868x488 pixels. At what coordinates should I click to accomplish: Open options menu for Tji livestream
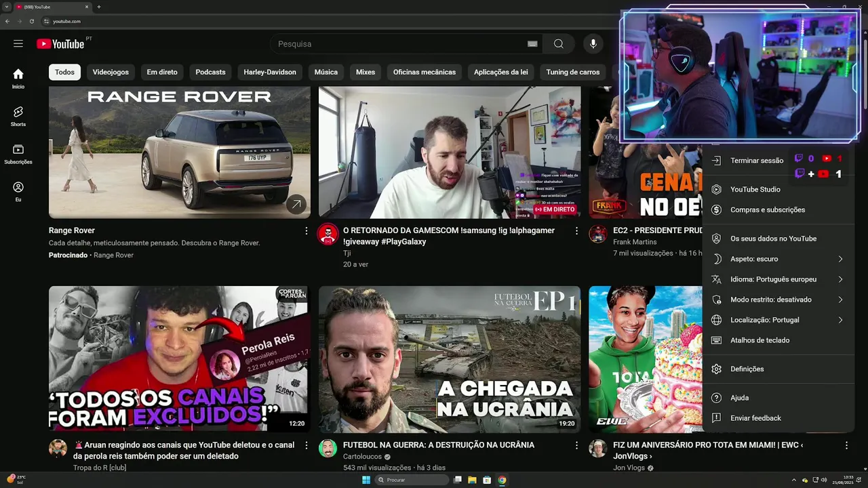576,231
